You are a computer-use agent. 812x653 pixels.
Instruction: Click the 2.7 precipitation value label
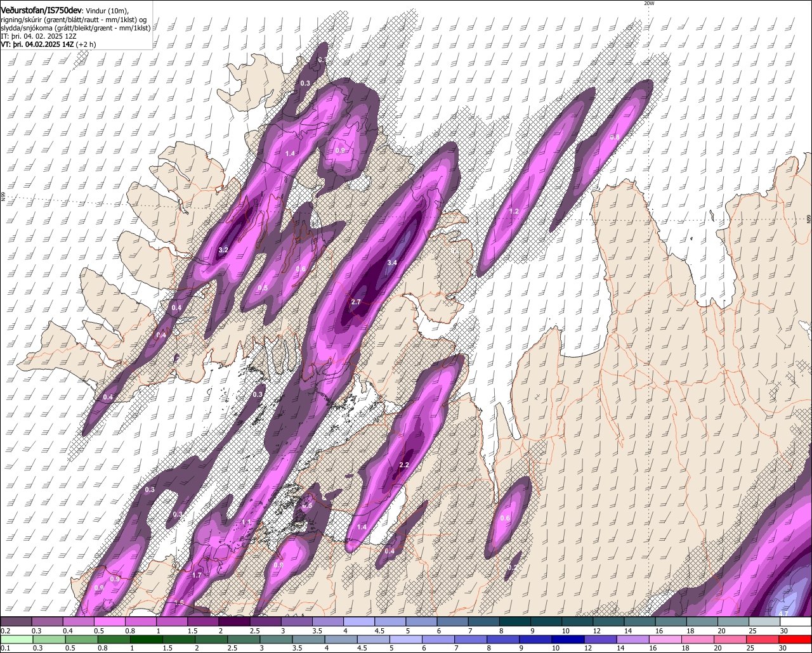click(356, 302)
